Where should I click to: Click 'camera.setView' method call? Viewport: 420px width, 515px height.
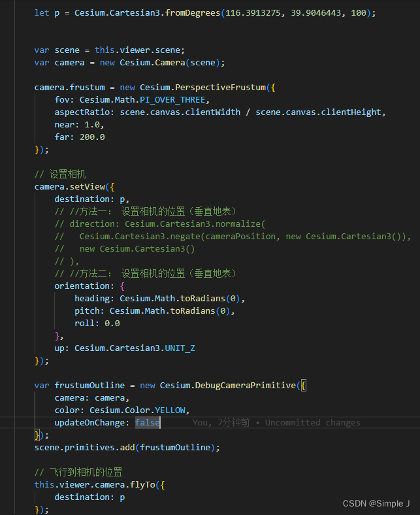(x=70, y=187)
